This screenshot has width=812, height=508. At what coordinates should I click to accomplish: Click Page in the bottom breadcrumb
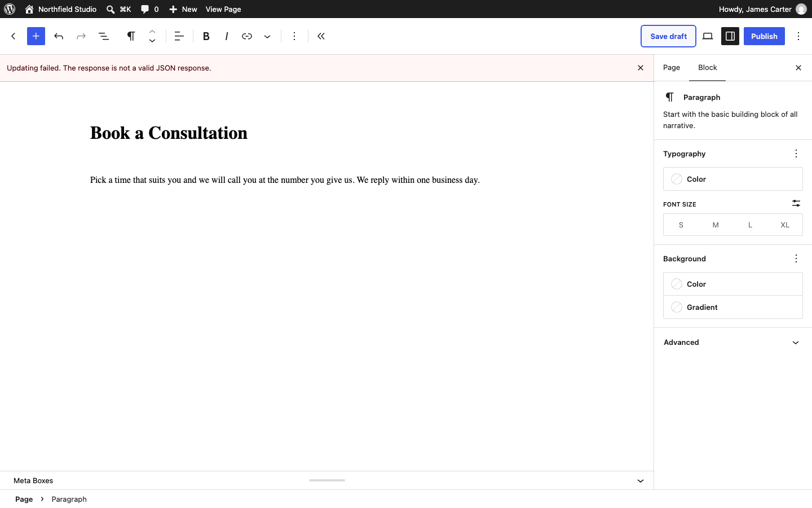click(x=24, y=499)
